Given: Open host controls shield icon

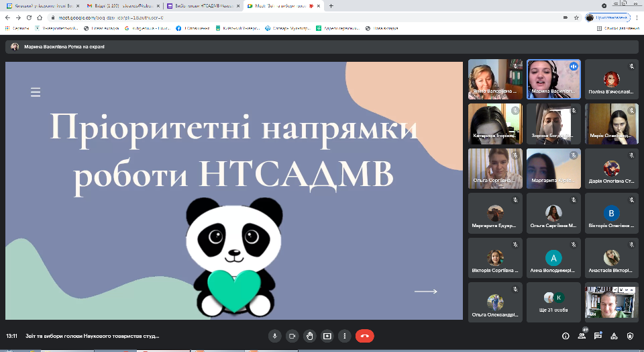Looking at the screenshot, I should (x=630, y=335).
